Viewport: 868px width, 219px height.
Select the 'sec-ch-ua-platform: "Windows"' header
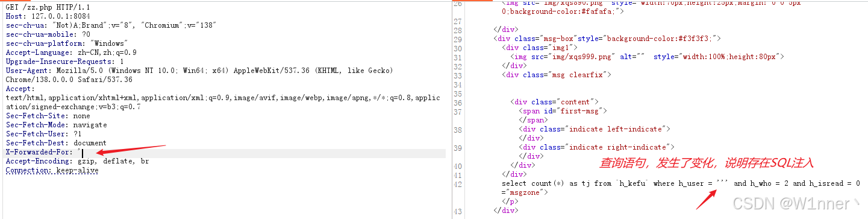click(66, 43)
